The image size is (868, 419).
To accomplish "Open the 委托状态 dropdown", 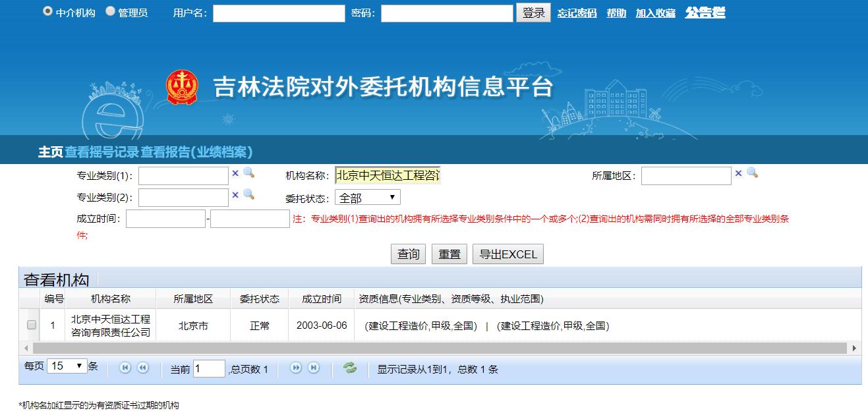I will click(367, 198).
